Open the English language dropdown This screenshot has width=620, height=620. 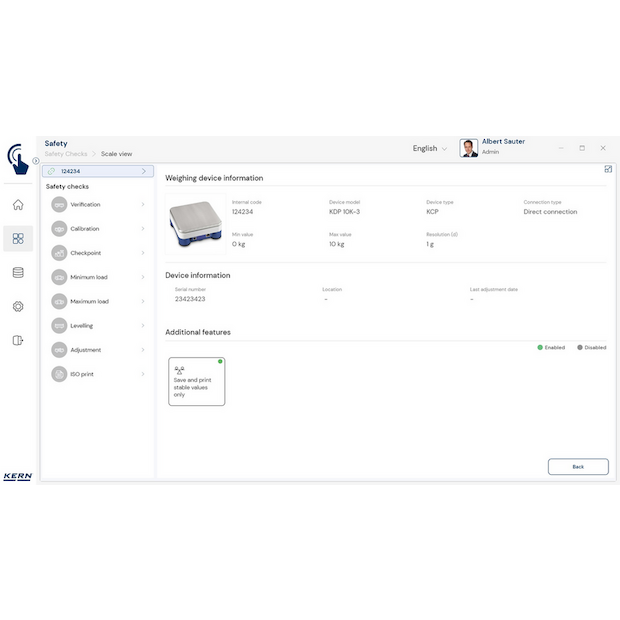430,148
